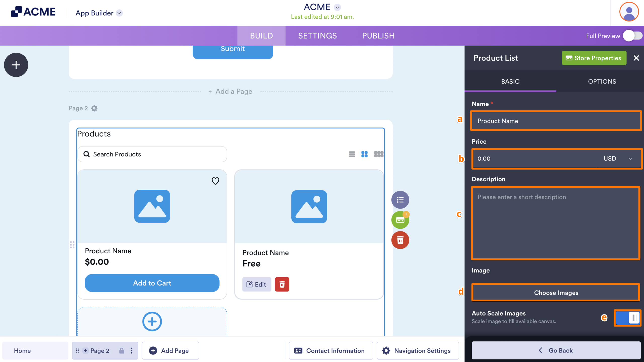Open Page 2 settings gear

(x=94, y=108)
